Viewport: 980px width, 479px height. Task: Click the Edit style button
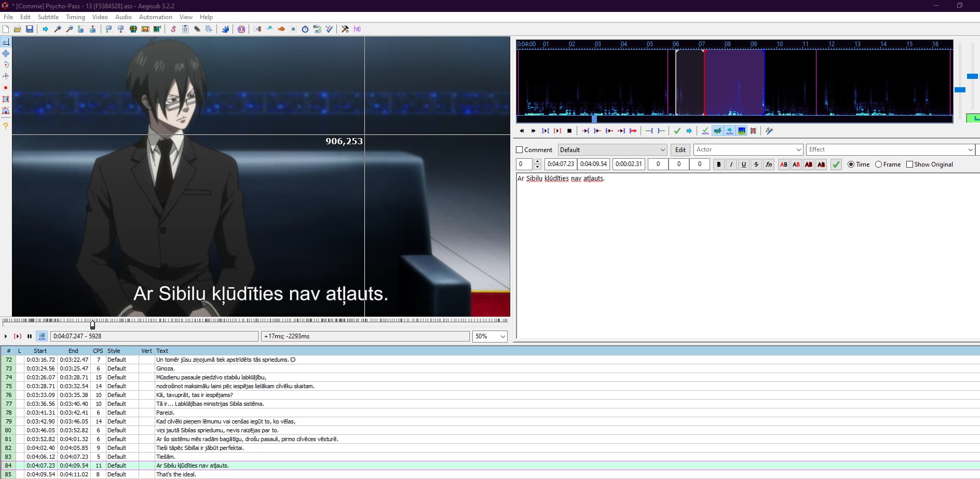[680, 150]
